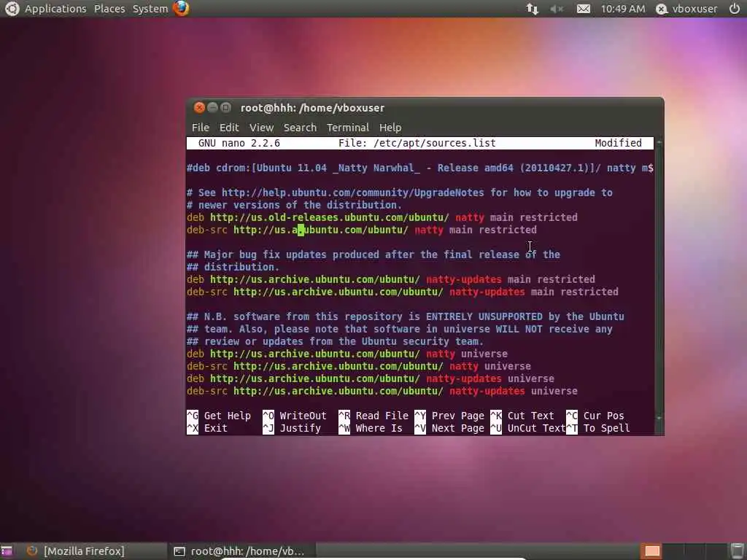Open the network connection indicator
The width and height of the screenshot is (747, 560).
tap(532, 9)
